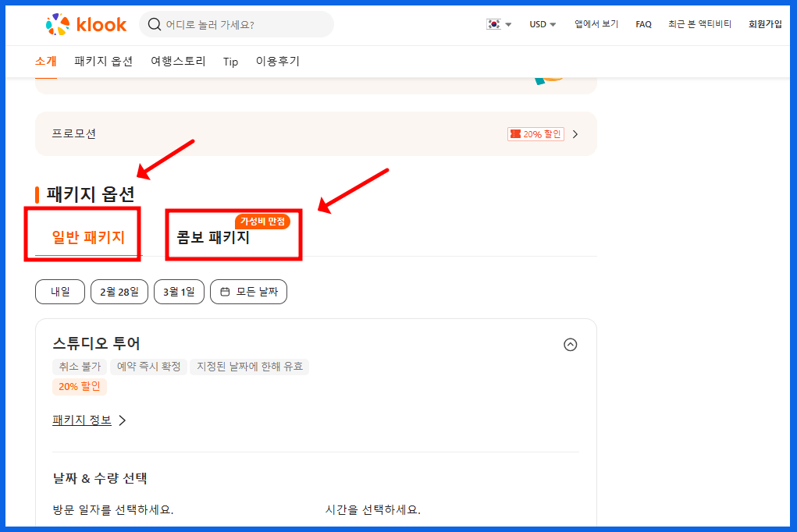Open the 이용후기 tab
The height and width of the screenshot is (532, 797).
point(279,62)
